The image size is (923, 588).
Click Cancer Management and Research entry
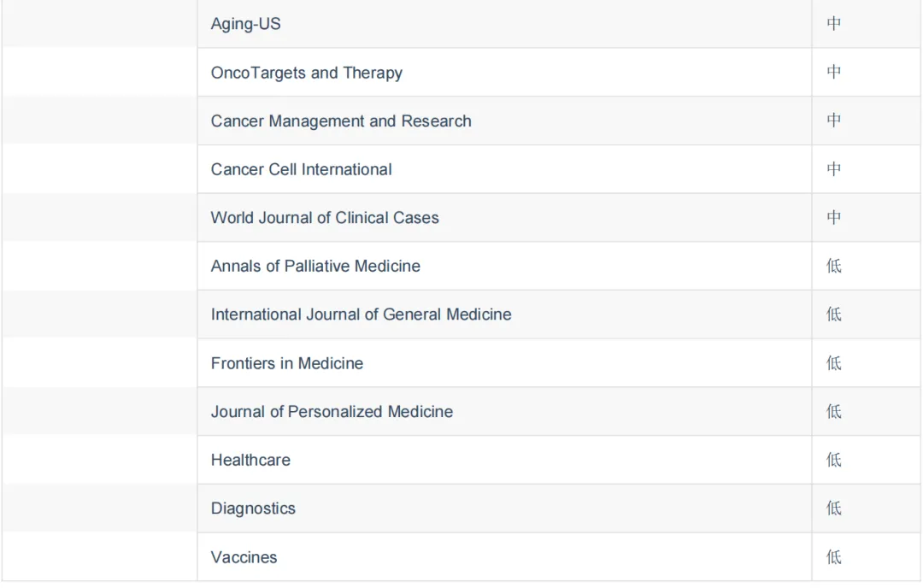[x=341, y=121]
